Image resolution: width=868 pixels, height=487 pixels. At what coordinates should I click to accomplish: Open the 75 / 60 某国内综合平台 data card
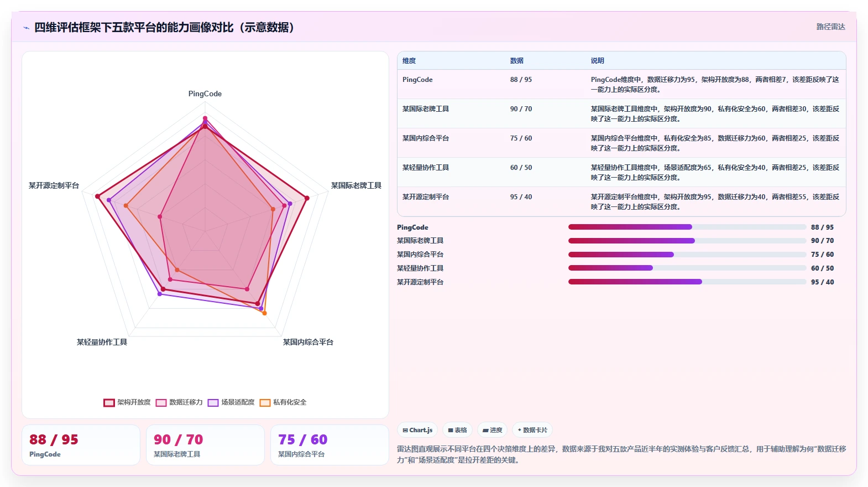330,445
